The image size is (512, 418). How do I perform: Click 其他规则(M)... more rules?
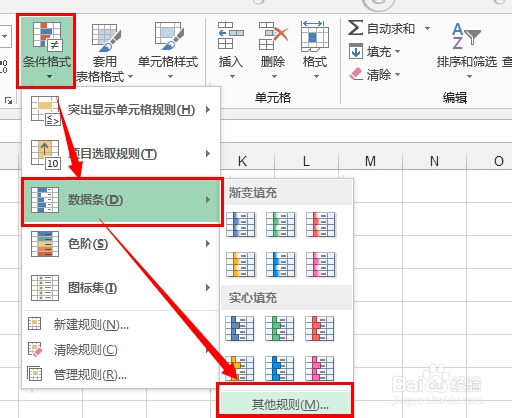285,404
